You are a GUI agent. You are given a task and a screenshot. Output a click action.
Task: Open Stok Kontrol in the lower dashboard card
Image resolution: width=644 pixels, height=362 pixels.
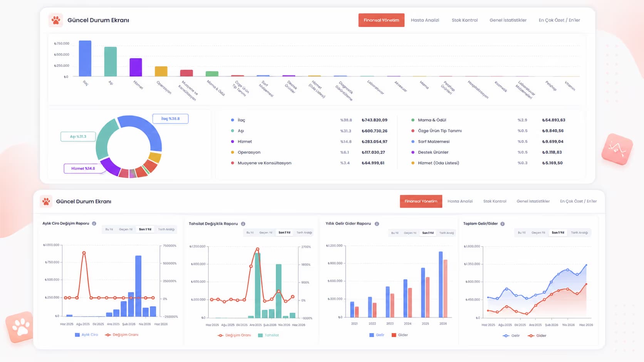(x=495, y=201)
